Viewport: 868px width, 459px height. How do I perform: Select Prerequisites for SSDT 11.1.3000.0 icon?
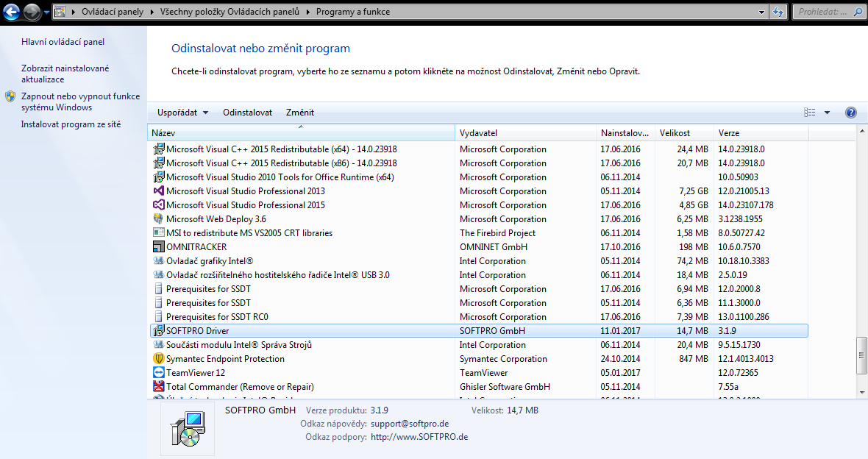(158, 303)
